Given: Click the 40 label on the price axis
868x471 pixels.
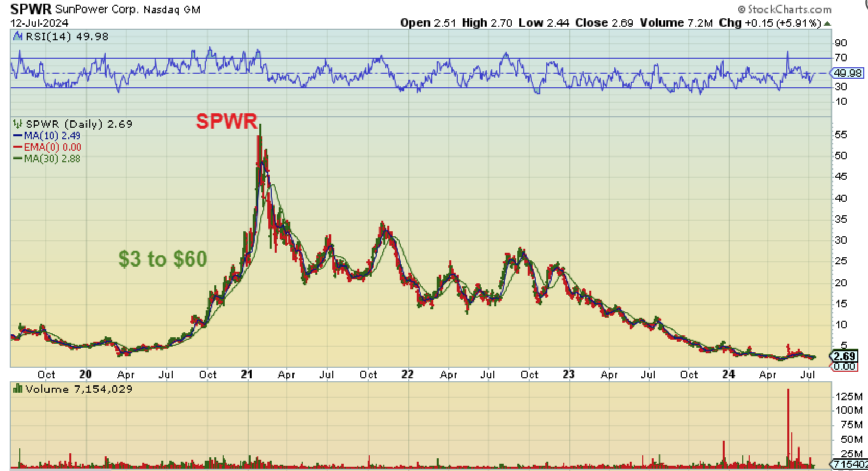Looking at the screenshot, I should point(840,198).
